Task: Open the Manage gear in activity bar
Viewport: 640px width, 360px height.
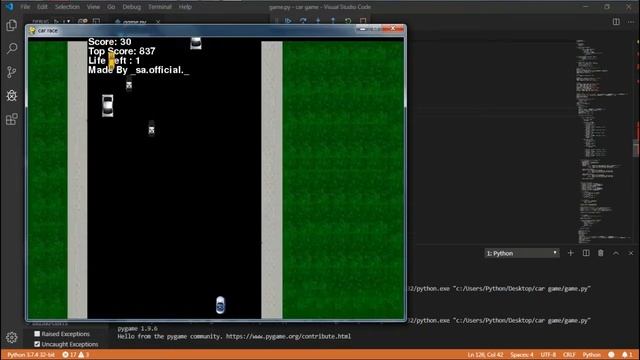Action: click(11, 337)
